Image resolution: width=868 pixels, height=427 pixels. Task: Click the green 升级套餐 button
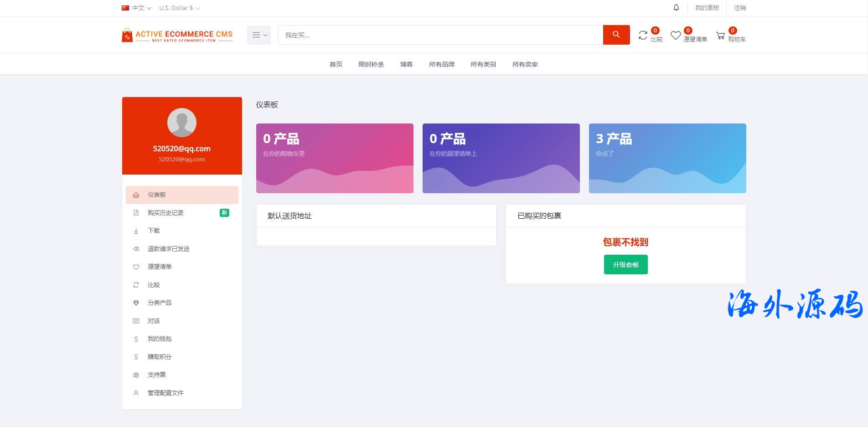pyautogui.click(x=625, y=265)
